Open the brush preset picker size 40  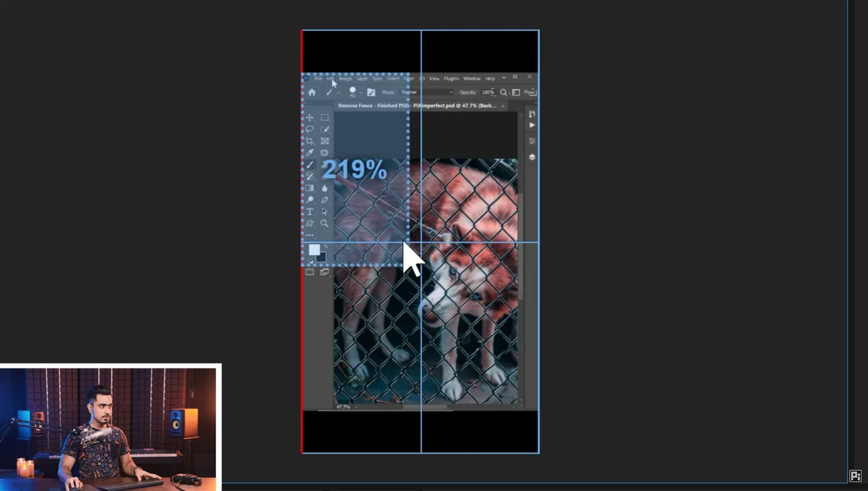pos(354,92)
